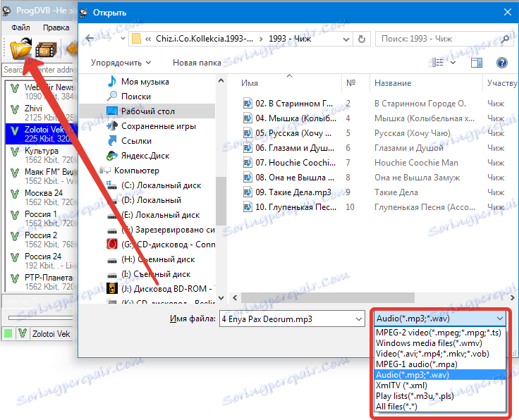This screenshot has width=519, height=420.
Task: Click the file name field with Enya Pax Deorum.mp3
Action: point(286,319)
